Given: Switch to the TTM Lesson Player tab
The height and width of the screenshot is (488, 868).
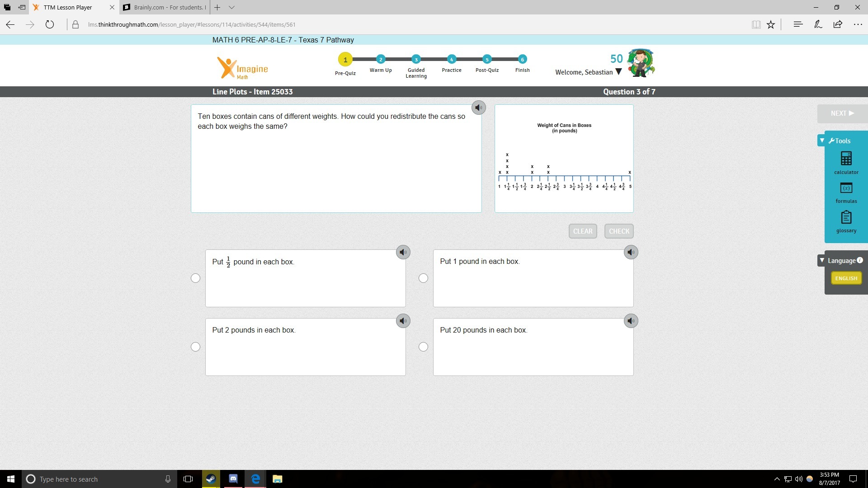Looking at the screenshot, I should 68,7.
